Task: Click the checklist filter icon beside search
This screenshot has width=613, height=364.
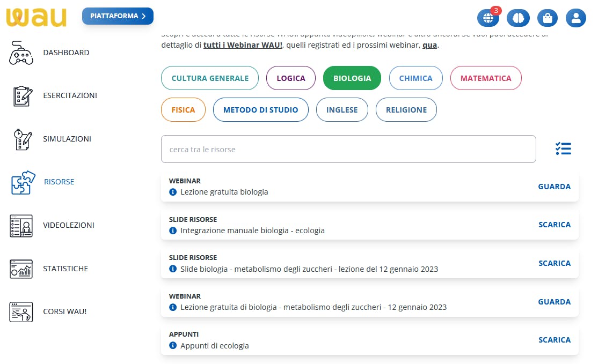Action: pyautogui.click(x=564, y=149)
